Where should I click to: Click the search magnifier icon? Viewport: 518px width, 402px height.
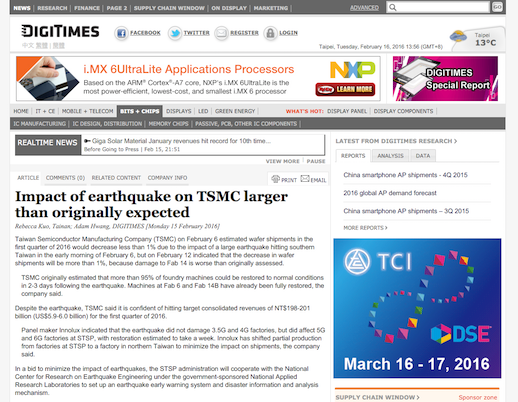click(393, 7)
